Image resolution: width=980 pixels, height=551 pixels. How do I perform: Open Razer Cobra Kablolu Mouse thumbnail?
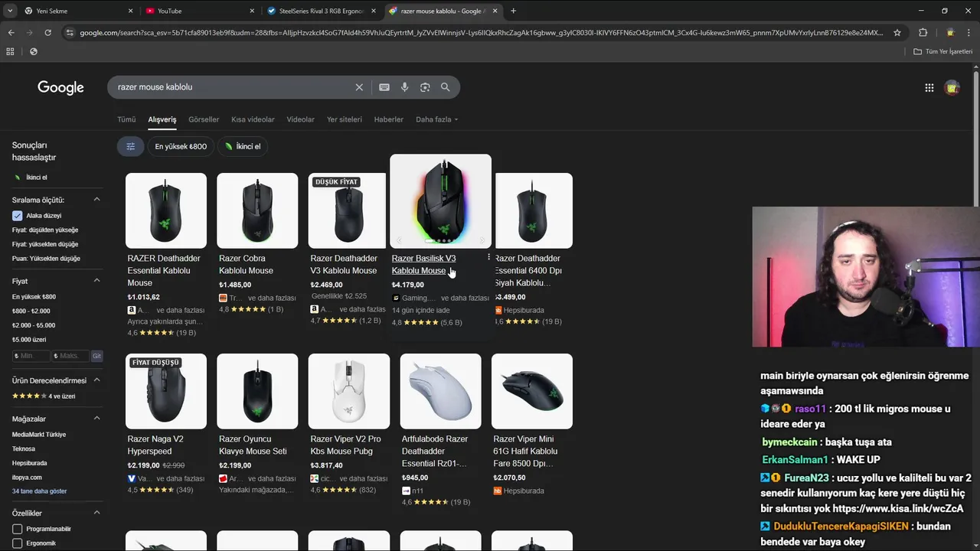tap(257, 210)
